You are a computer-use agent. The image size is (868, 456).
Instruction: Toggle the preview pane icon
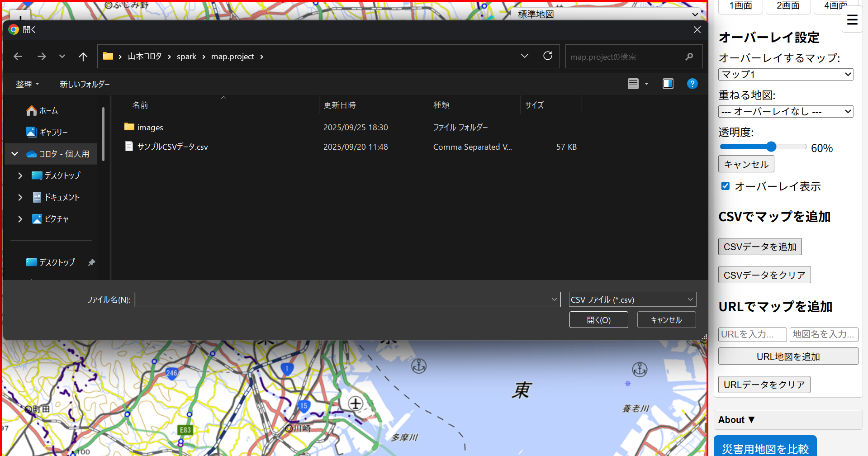[x=668, y=84]
